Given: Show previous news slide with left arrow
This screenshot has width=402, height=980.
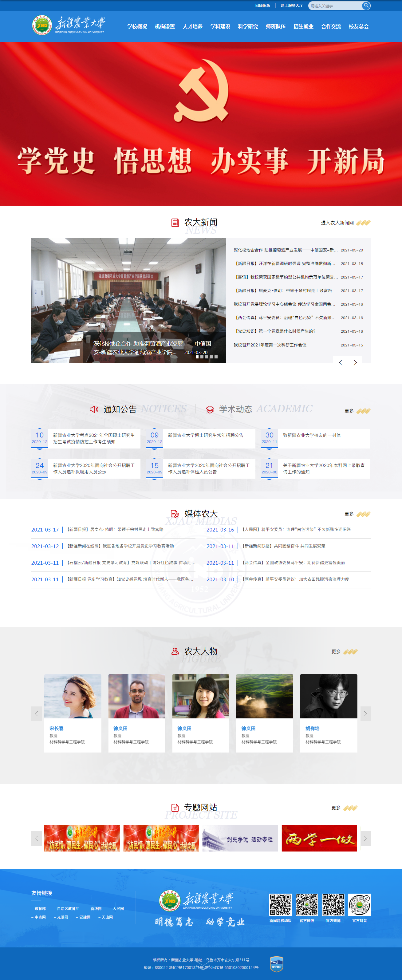Looking at the screenshot, I should point(341,362).
